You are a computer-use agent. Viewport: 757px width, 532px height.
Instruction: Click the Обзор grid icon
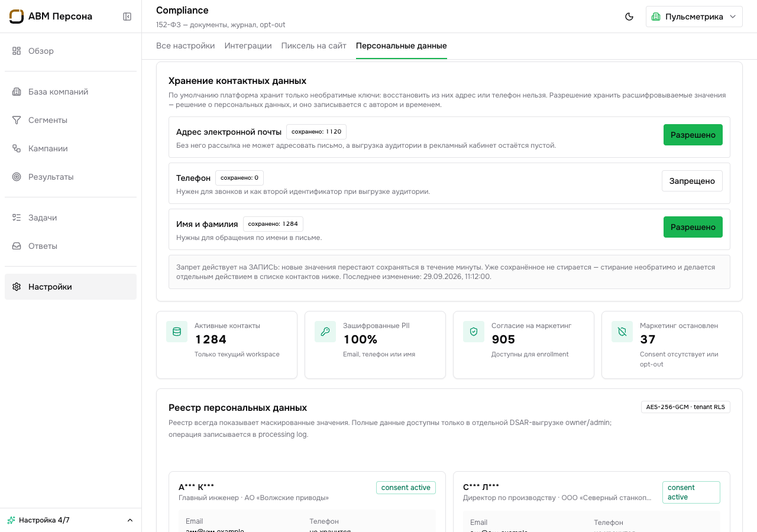point(17,51)
